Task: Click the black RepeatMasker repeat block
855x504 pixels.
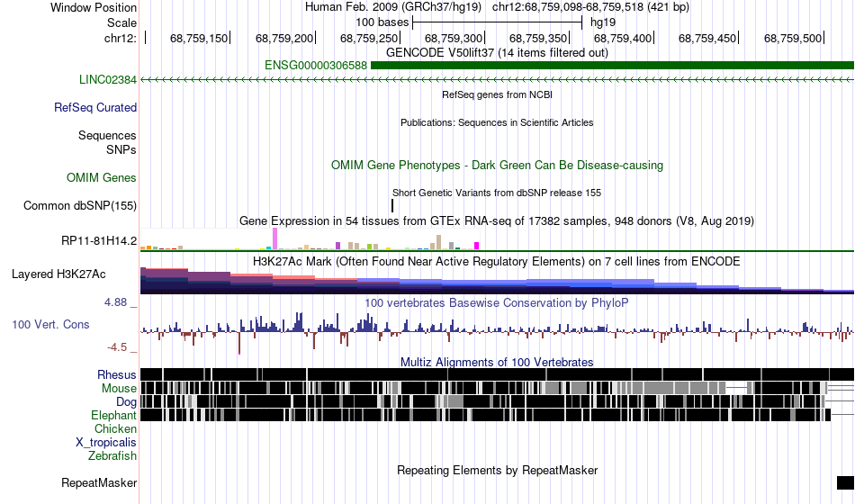Action: point(845,482)
